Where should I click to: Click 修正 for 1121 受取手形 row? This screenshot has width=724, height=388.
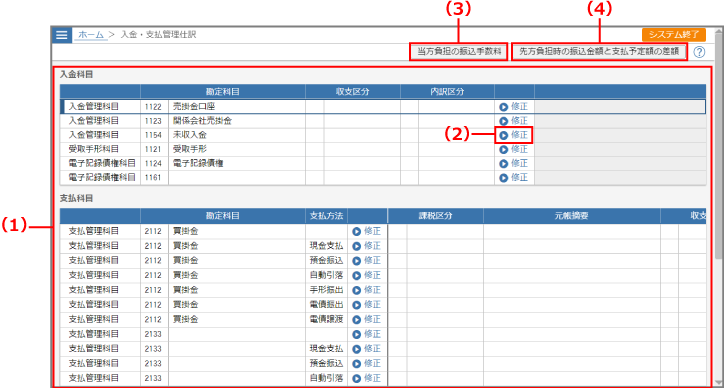[513, 149]
